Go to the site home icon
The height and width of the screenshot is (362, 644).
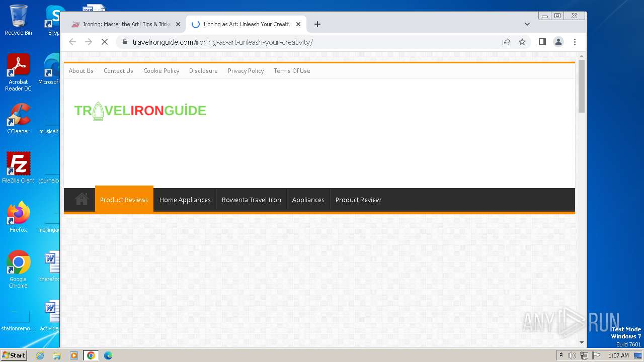tap(82, 200)
